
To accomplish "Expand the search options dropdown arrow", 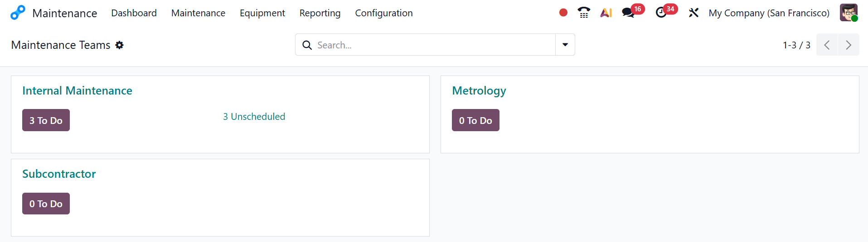I will pos(565,45).
